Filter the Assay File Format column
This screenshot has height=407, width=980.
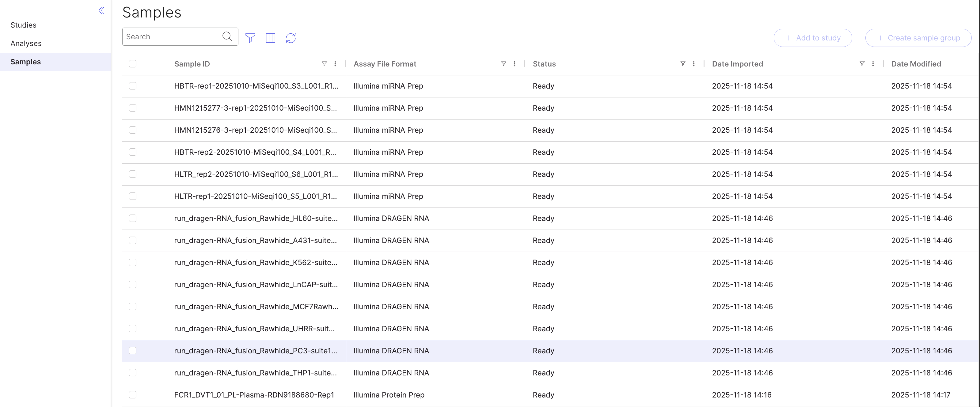coord(503,63)
